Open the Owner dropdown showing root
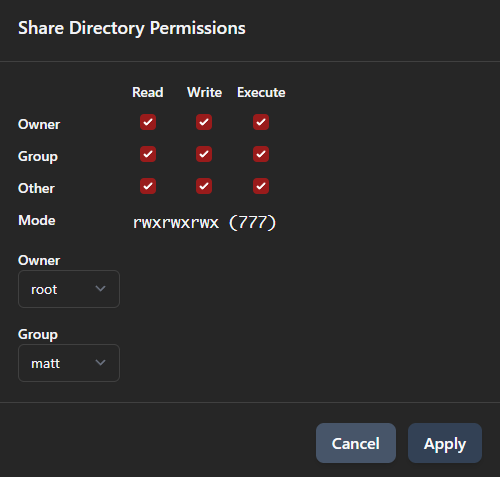The height and width of the screenshot is (477, 500). coord(69,289)
